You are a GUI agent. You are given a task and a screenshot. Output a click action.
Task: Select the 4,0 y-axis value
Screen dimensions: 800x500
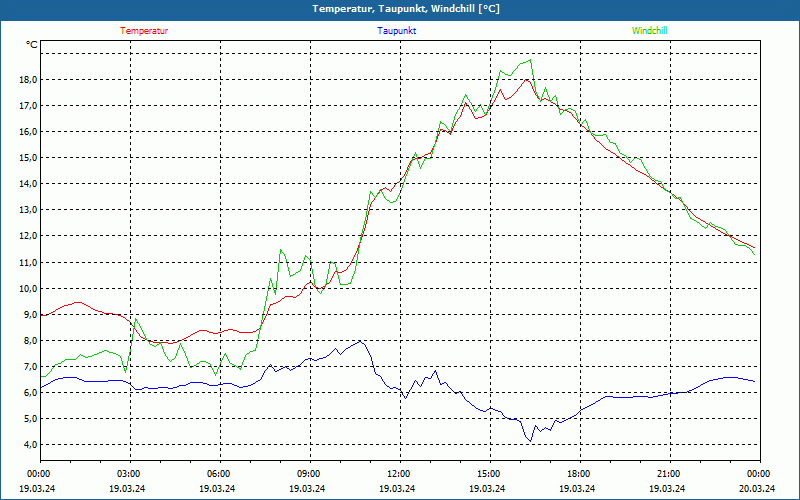coord(30,444)
